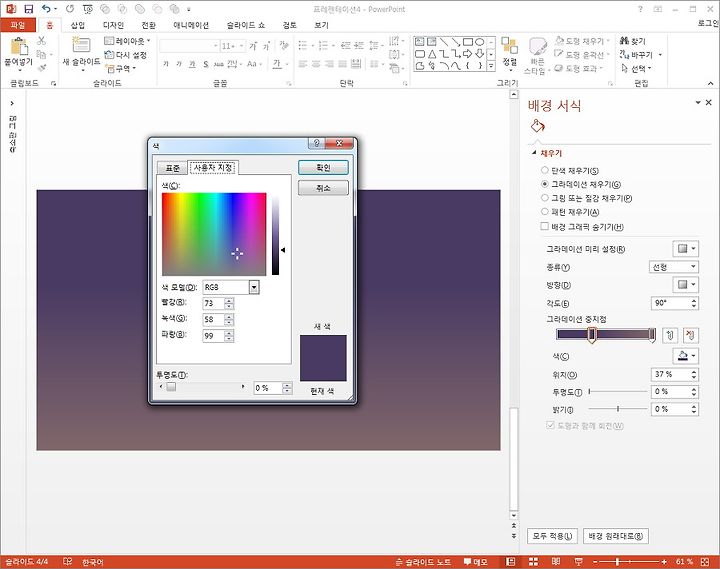Click the gradient stops slider bar

coord(606,334)
